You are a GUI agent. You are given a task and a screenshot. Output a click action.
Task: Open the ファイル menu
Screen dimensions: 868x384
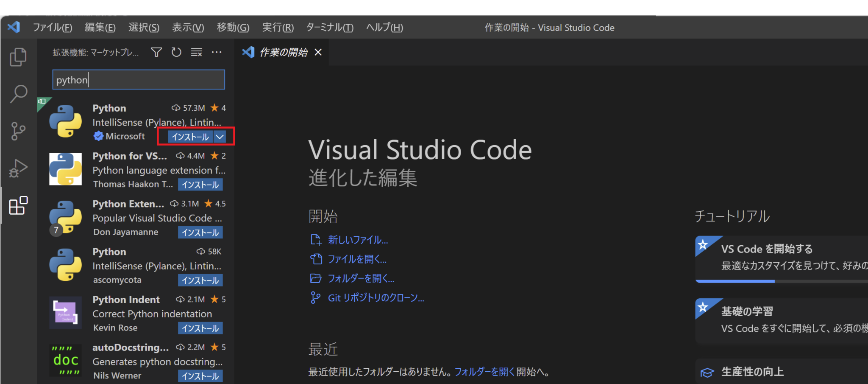pyautogui.click(x=52, y=27)
